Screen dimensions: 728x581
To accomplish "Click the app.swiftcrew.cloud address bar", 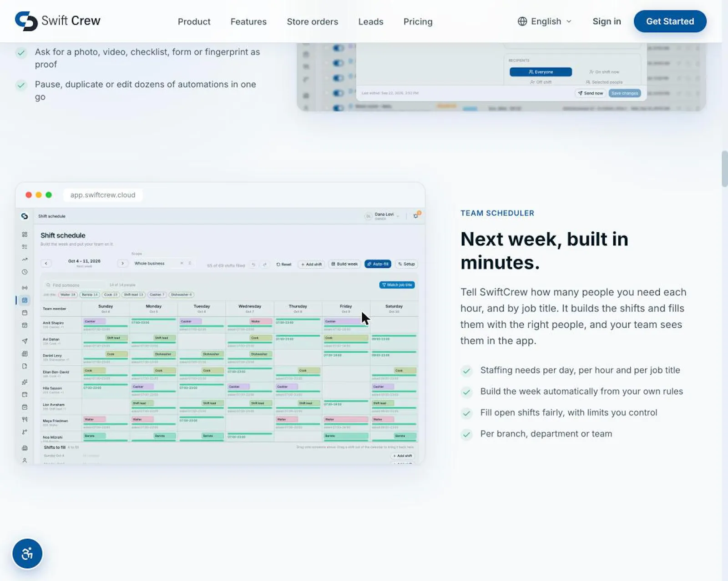I will coord(103,195).
